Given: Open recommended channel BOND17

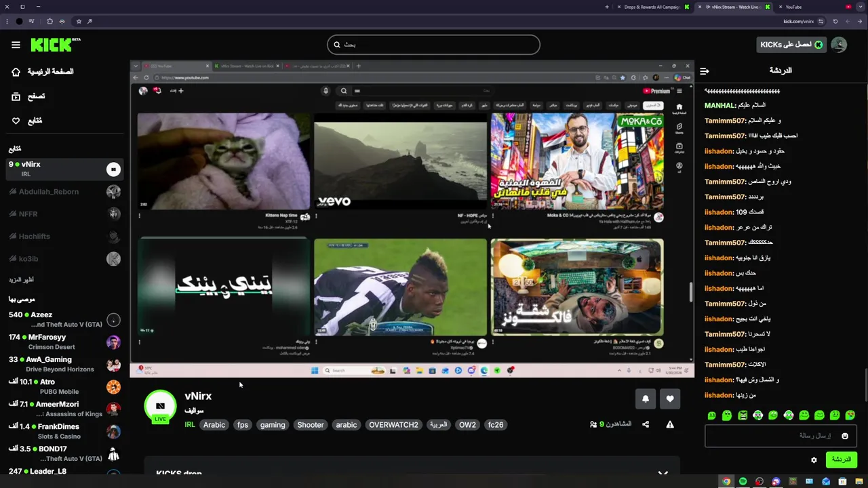Looking at the screenshot, I should coord(64,453).
